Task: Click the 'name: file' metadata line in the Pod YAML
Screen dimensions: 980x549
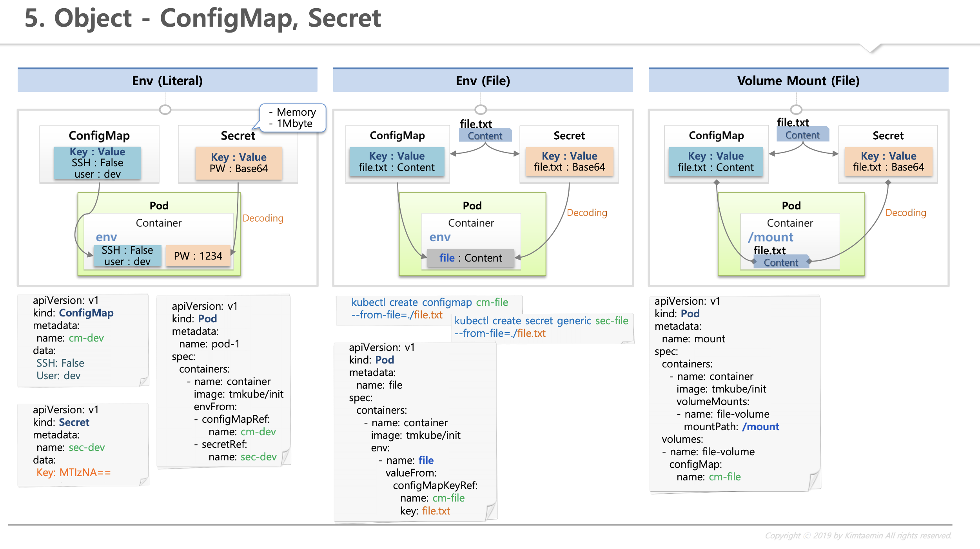Action: [379, 385]
